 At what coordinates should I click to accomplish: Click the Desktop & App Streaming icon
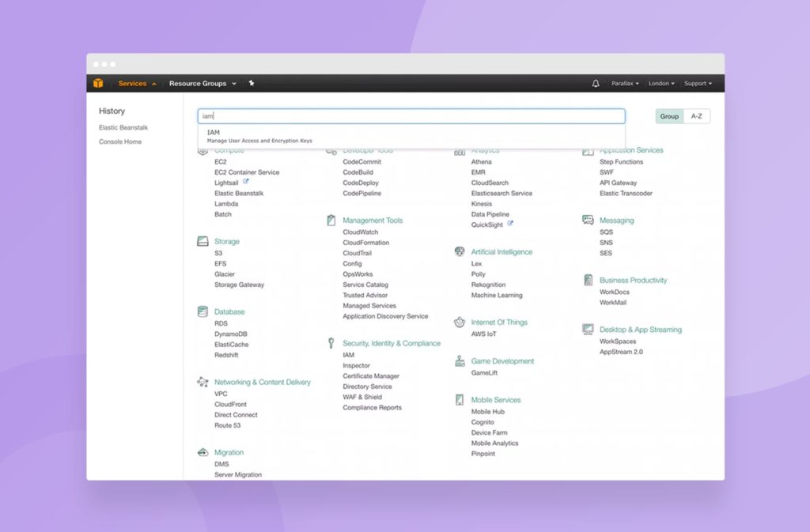[x=588, y=329]
